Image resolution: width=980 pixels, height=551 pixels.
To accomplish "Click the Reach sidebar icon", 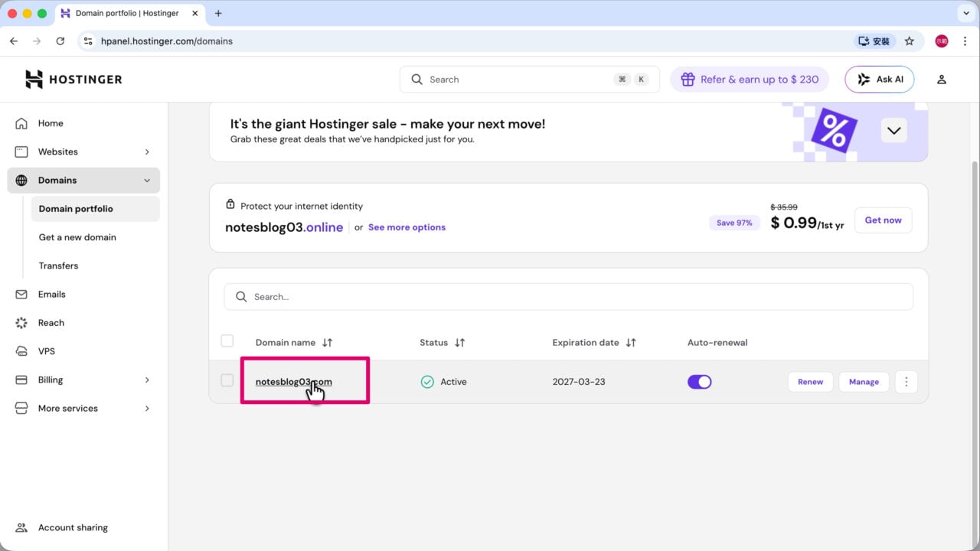I will (x=21, y=323).
